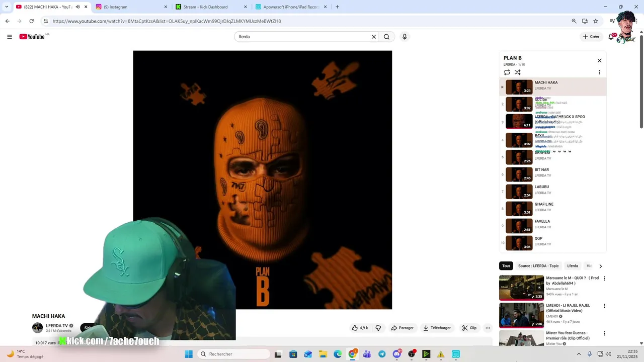Screen dimensions: 644x362
Task: Show more filter chips with arrow
Action: [600, 266]
